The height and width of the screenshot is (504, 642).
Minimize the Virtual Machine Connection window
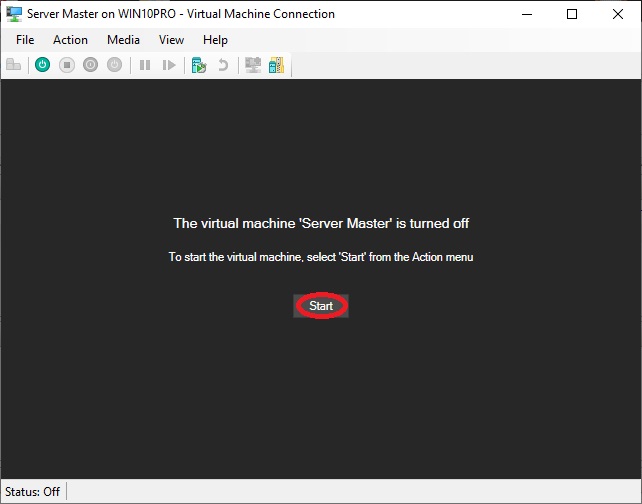pyautogui.click(x=527, y=14)
